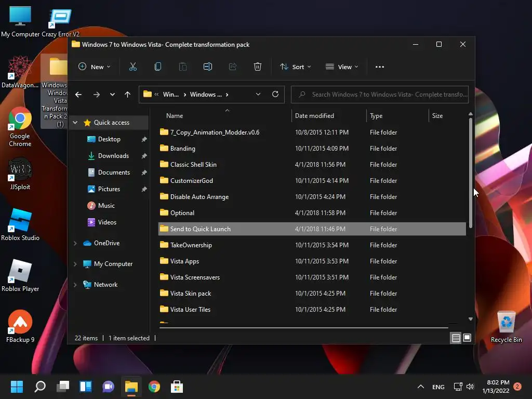
Task: Open the View dropdown menu
Action: (x=342, y=67)
